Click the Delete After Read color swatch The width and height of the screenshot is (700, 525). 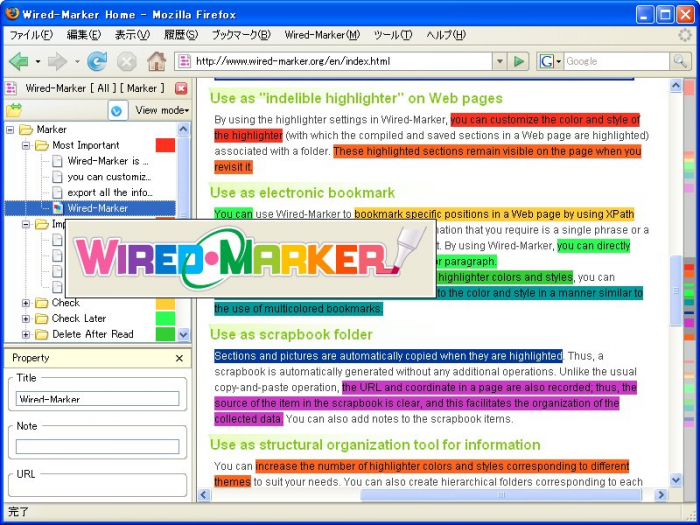click(x=165, y=334)
